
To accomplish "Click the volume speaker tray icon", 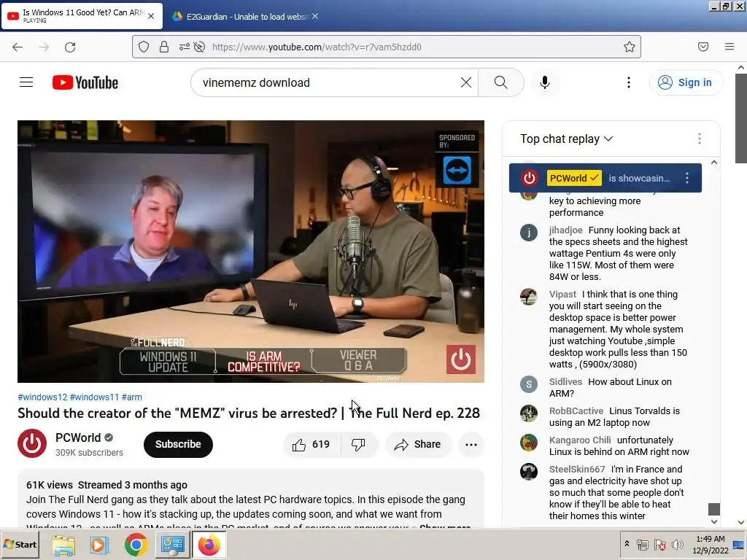I will point(677,544).
